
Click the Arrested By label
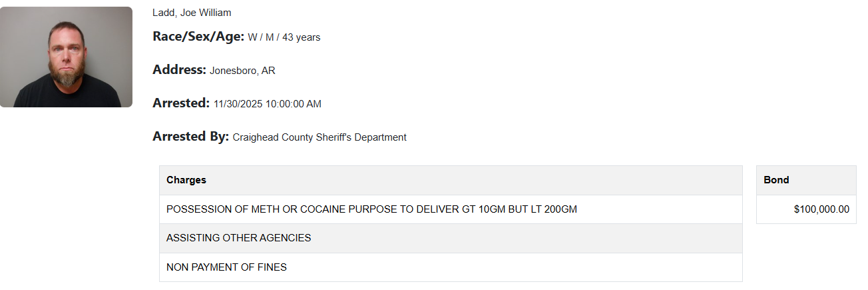pos(190,137)
